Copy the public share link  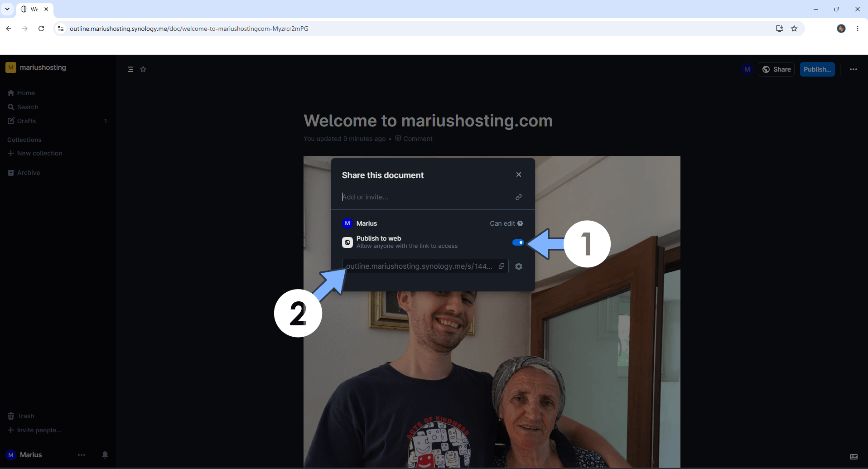click(x=502, y=266)
